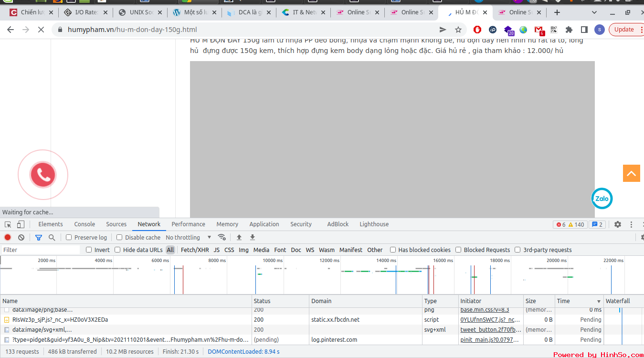Filter requests by JS
The width and height of the screenshot is (644, 358).
click(217, 250)
